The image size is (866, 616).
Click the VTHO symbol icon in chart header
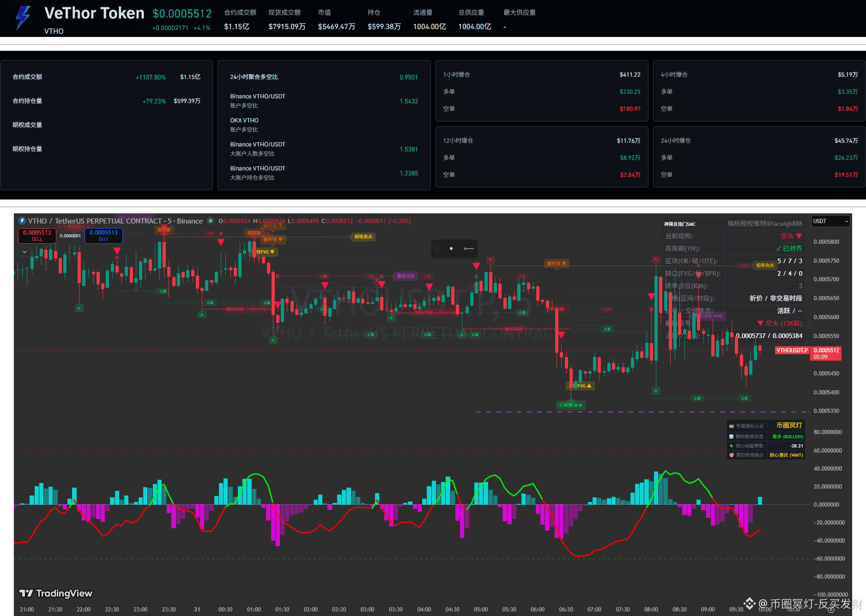tap(22, 221)
